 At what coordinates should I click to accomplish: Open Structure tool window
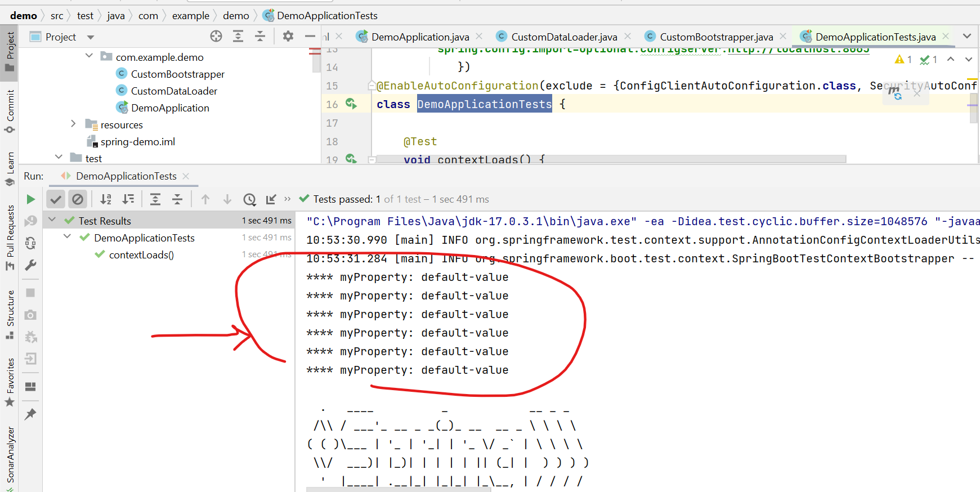10,315
